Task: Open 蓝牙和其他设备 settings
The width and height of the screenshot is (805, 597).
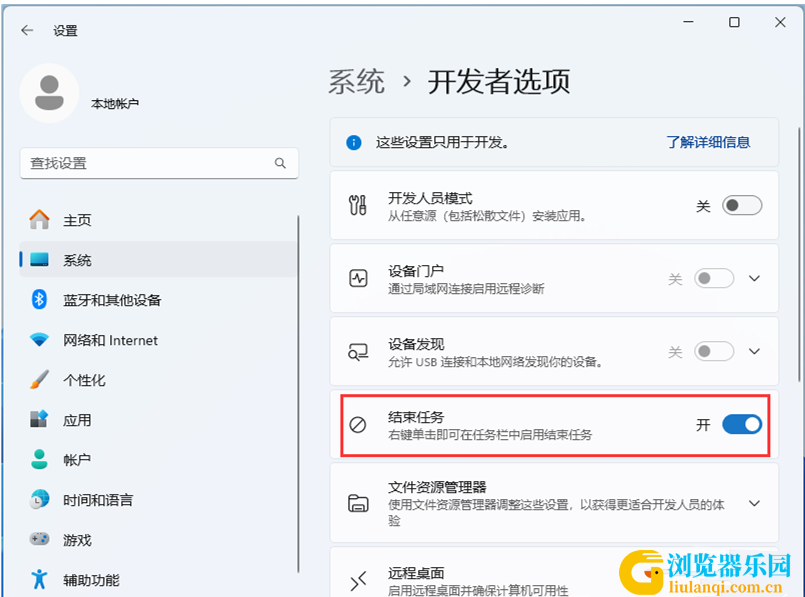Action: (158, 299)
